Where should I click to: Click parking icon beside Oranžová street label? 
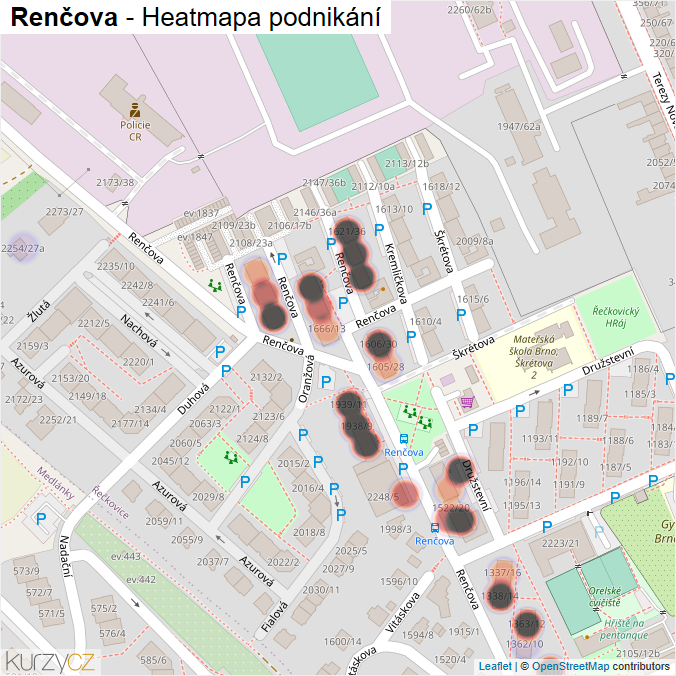click(326, 382)
